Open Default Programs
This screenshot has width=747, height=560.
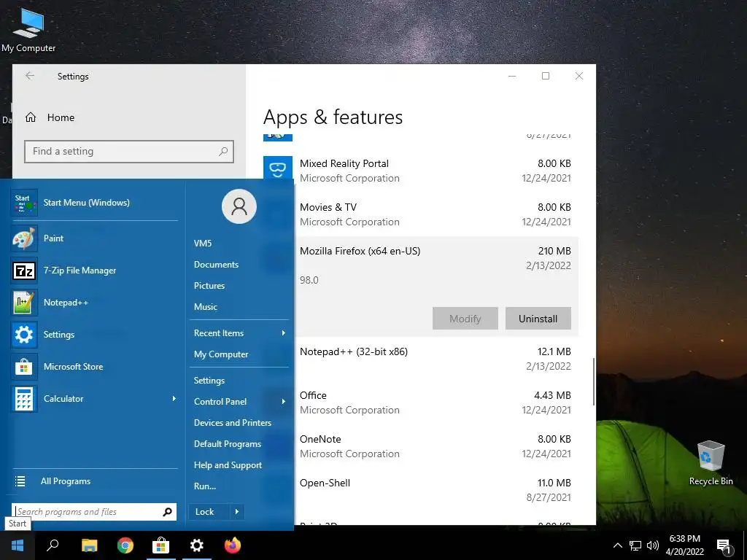[228, 444]
